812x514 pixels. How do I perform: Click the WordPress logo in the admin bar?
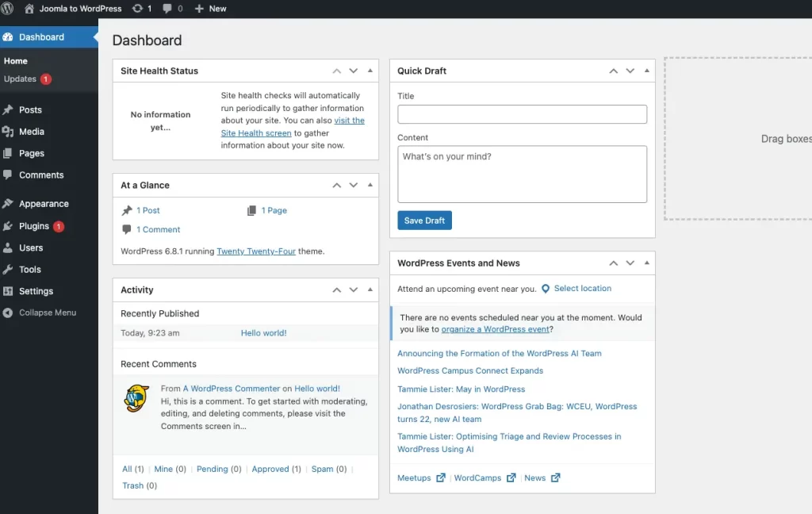click(x=8, y=9)
